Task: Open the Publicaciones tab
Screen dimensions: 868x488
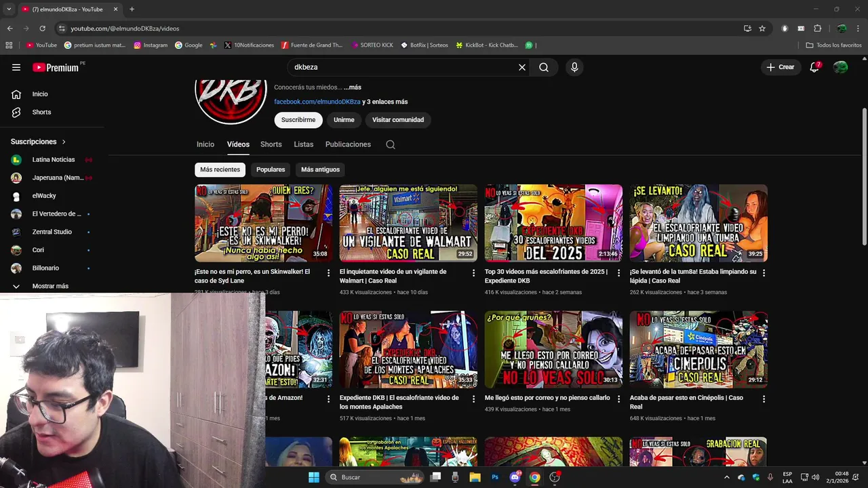Action: tap(348, 144)
